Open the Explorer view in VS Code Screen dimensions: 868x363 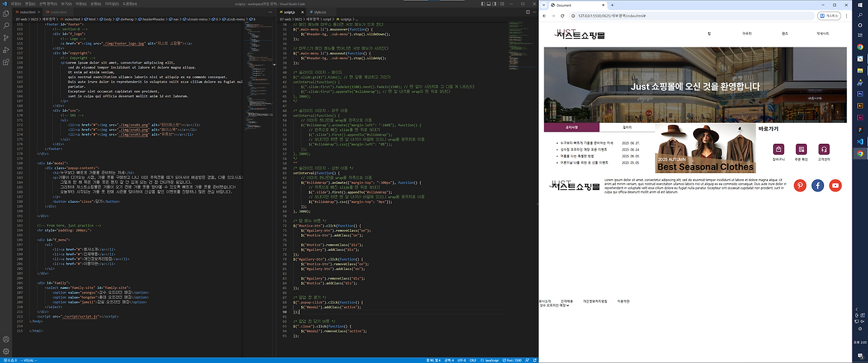click(6, 14)
